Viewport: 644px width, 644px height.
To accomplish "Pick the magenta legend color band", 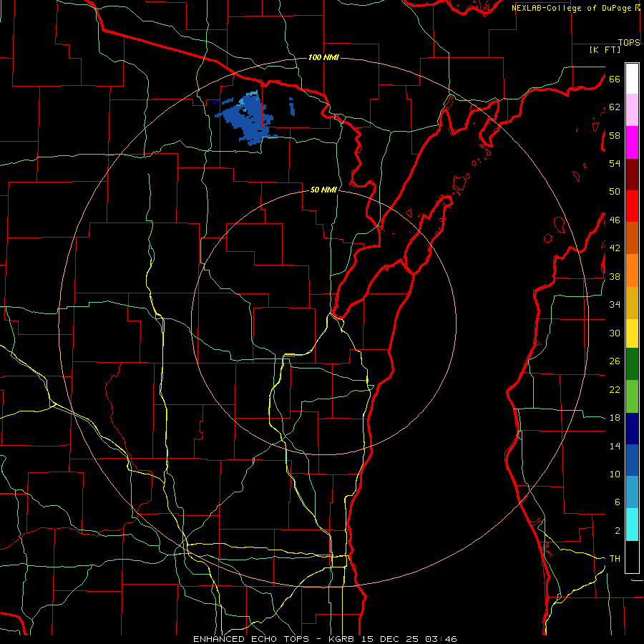I will click(632, 142).
